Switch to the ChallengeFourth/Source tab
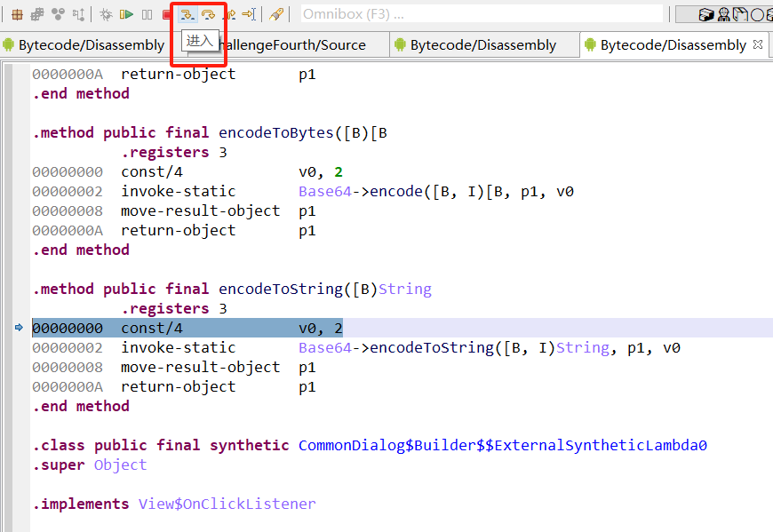This screenshot has width=773, height=532. pos(291,45)
